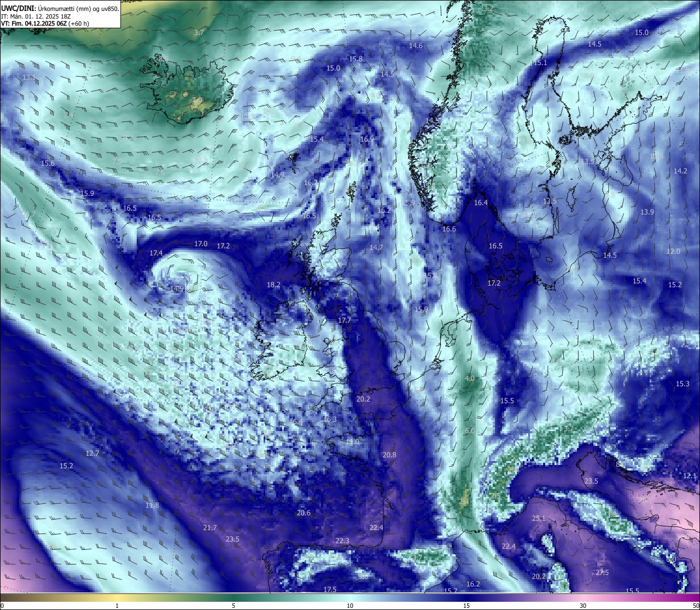Click the 17.4 value label
Image resolution: width=700 pixels, height=610 pixels.
pos(156,253)
